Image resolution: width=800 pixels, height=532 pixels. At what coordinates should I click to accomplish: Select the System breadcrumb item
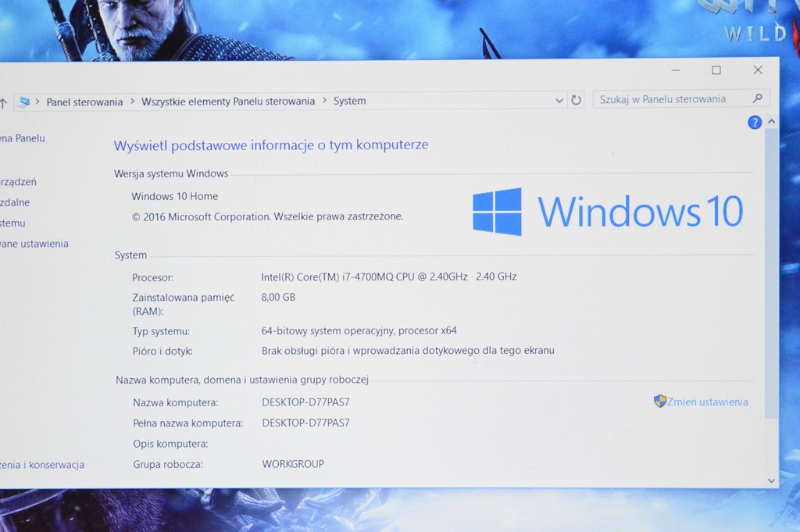[x=349, y=101]
